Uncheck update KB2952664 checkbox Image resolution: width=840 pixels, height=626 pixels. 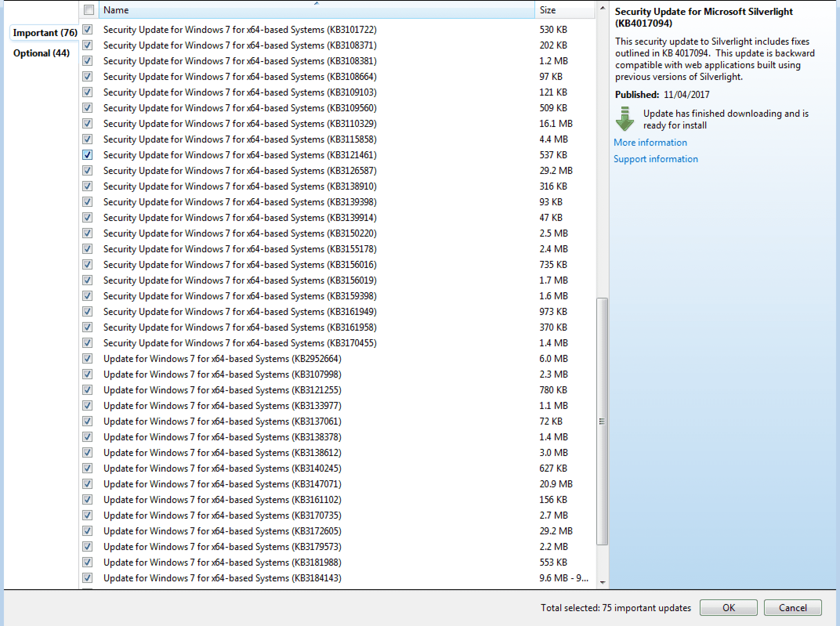[x=87, y=358]
